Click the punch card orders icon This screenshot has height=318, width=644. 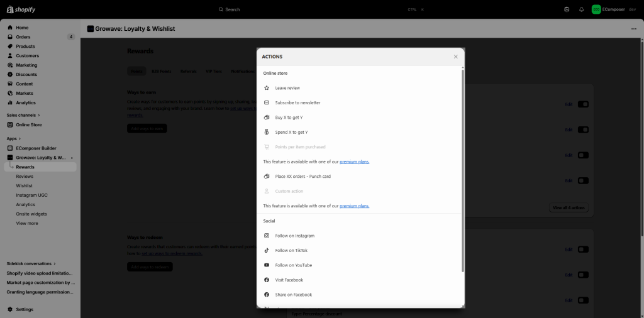tap(267, 177)
